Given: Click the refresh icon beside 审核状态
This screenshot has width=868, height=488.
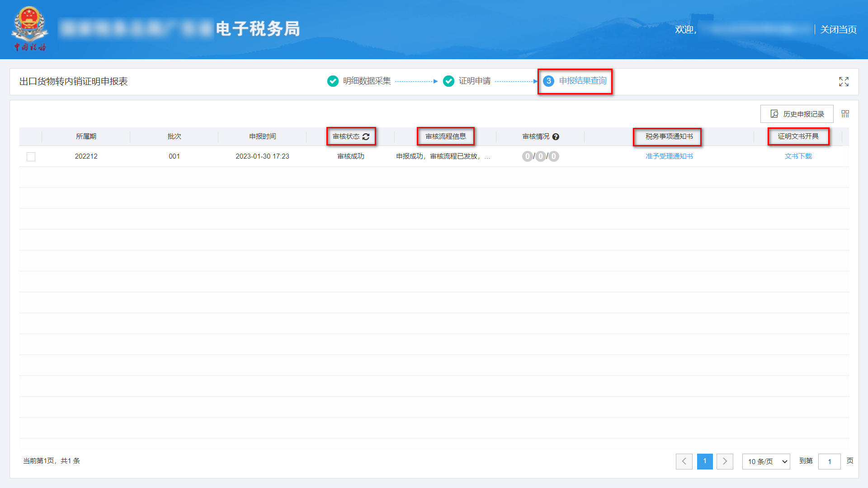Looking at the screenshot, I should pos(367,136).
